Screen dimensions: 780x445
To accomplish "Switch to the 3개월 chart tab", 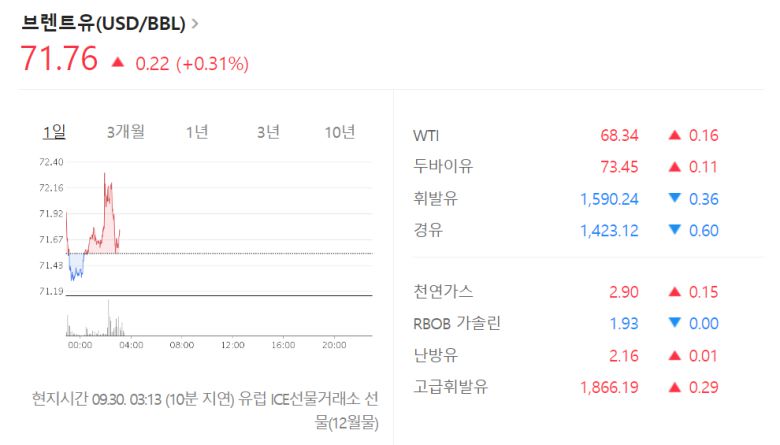I will [126, 132].
